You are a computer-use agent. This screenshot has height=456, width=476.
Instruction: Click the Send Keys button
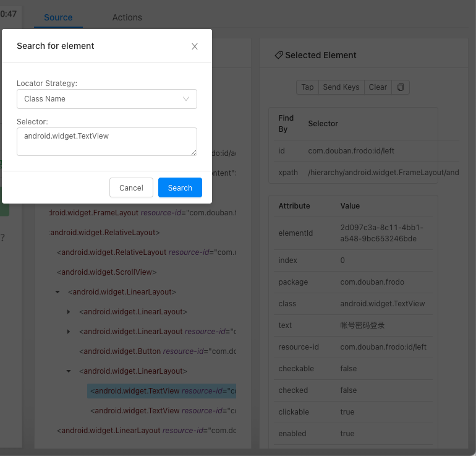pos(341,87)
